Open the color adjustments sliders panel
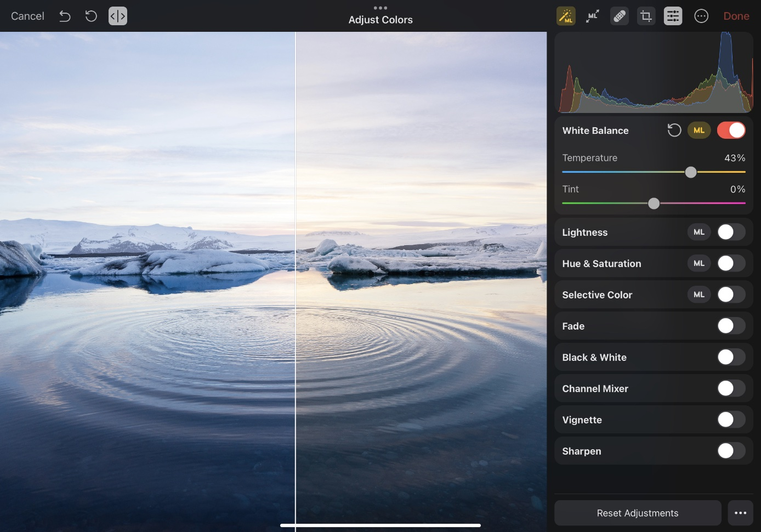 click(673, 16)
